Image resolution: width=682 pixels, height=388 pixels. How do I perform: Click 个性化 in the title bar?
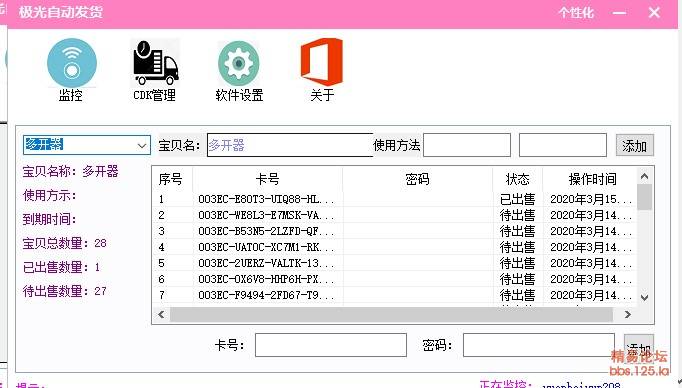576,12
